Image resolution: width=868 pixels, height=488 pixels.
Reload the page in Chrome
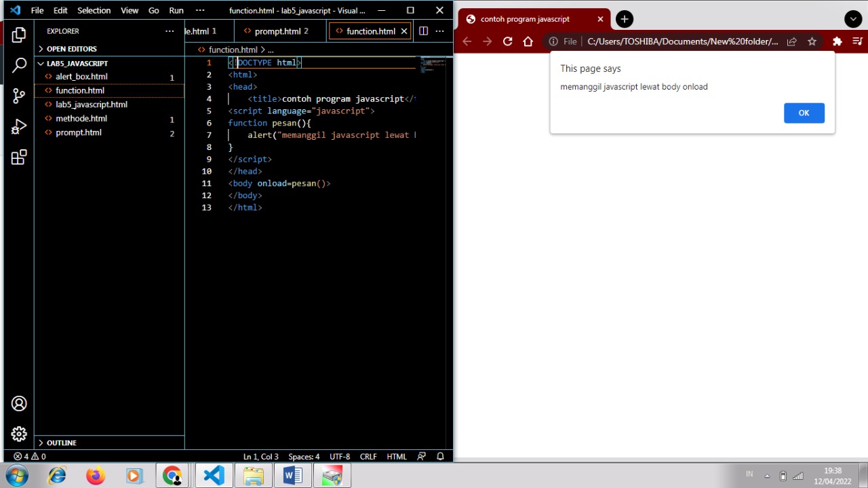click(507, 41)
